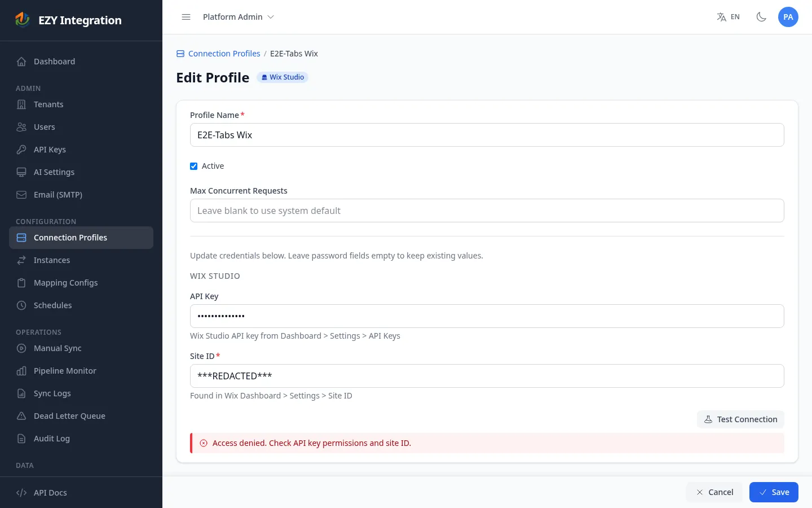The height and width of the screenshot is (508, 812).
Task: Open Pipeline Monitor menu item
Action: tap(81, 371)
